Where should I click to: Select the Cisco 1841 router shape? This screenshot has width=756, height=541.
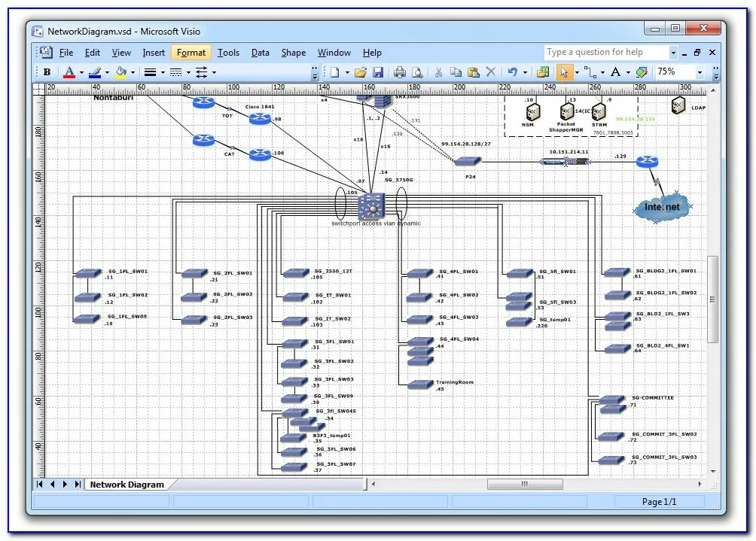tap(259, 119)
